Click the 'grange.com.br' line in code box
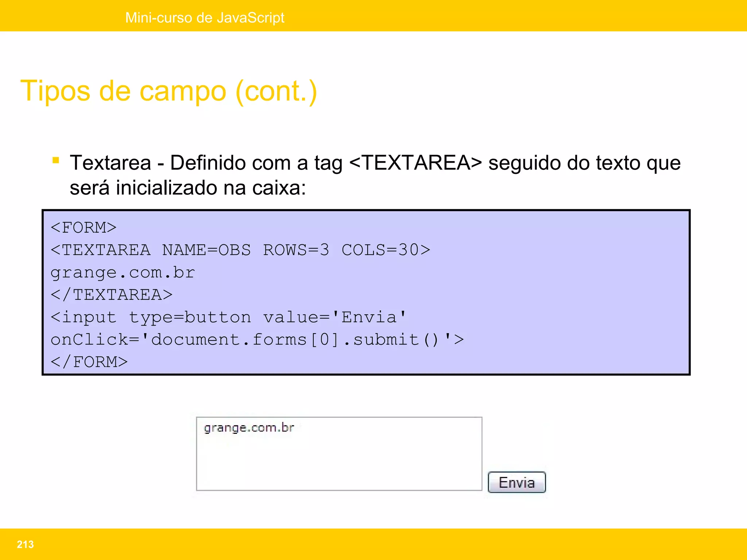The image size is (747, 560). click(123, 273)
